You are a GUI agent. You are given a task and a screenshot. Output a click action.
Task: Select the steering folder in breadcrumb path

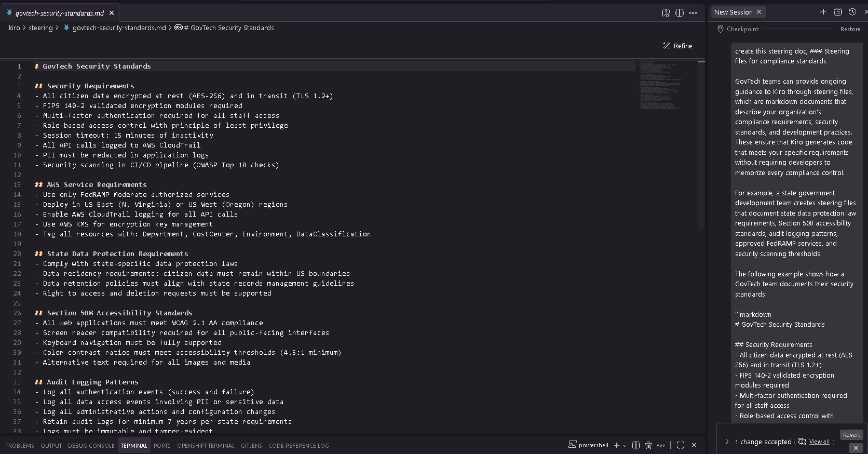tap(40, 28)
